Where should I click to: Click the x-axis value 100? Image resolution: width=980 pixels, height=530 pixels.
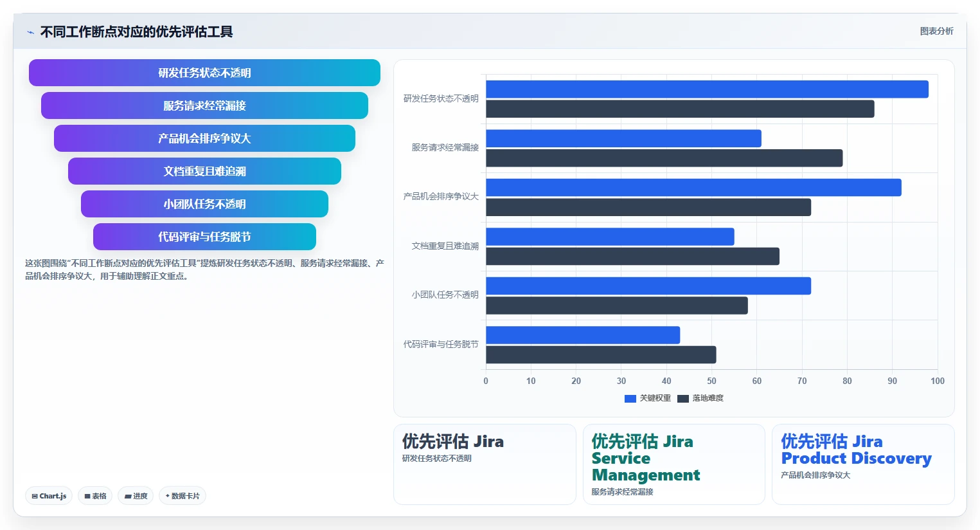coord(938,381)
